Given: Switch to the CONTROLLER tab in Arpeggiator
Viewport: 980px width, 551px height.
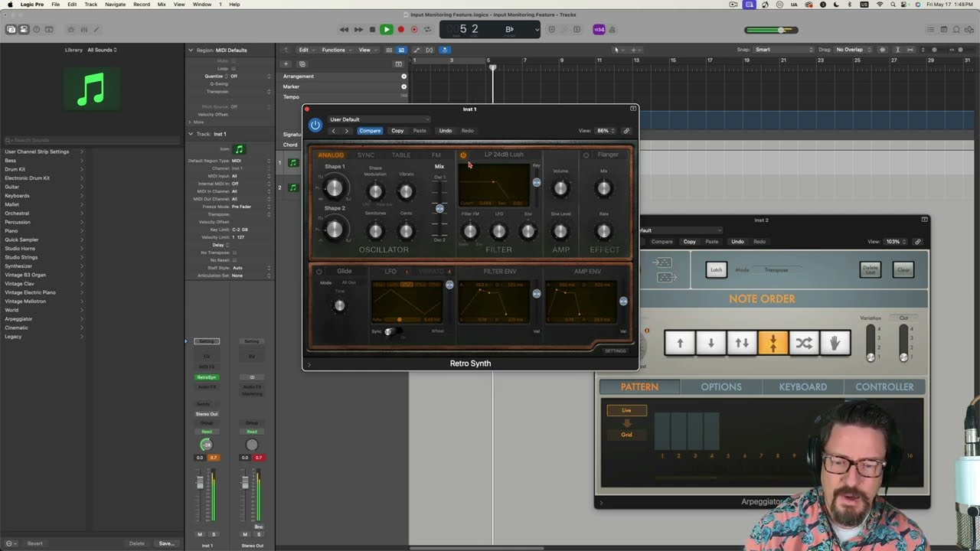Looking at the screenshot, I should pyautogui.click(x=884, y=387).
